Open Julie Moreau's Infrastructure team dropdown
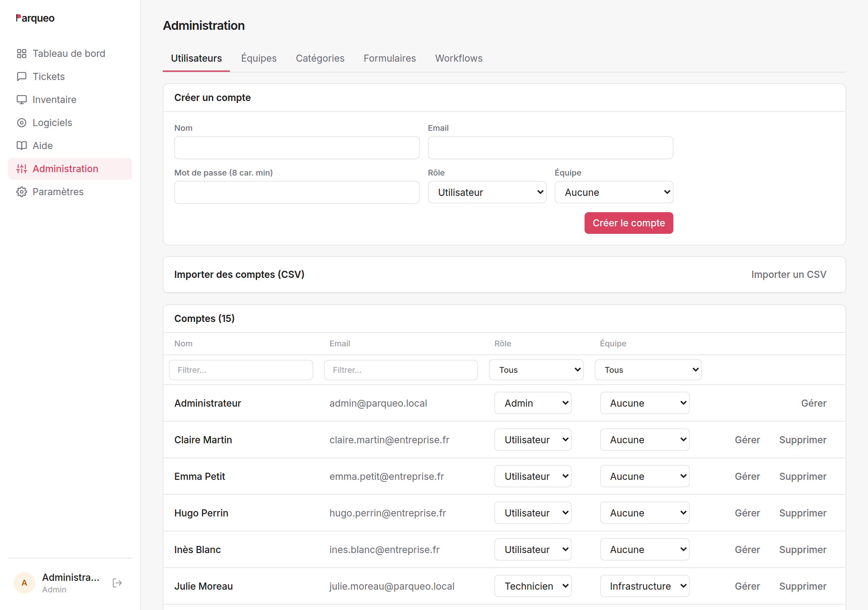The height and width of the screenshot is (610, 868). point(645,586)
